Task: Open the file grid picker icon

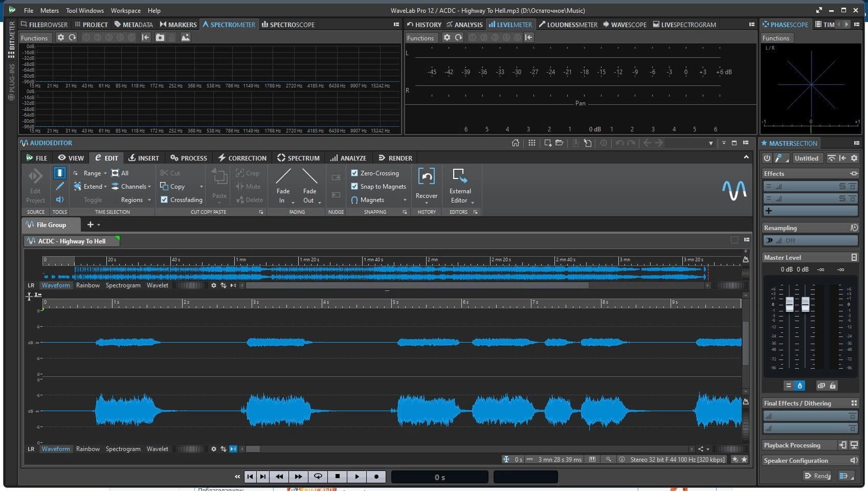Action: click(x=532, y=143)
